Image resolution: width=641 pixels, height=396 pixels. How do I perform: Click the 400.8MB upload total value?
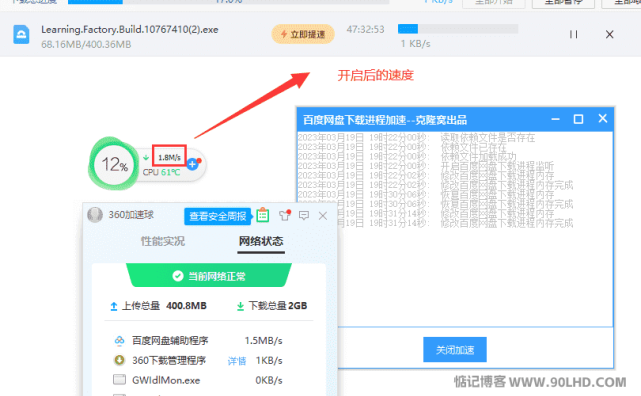point(186,306)
